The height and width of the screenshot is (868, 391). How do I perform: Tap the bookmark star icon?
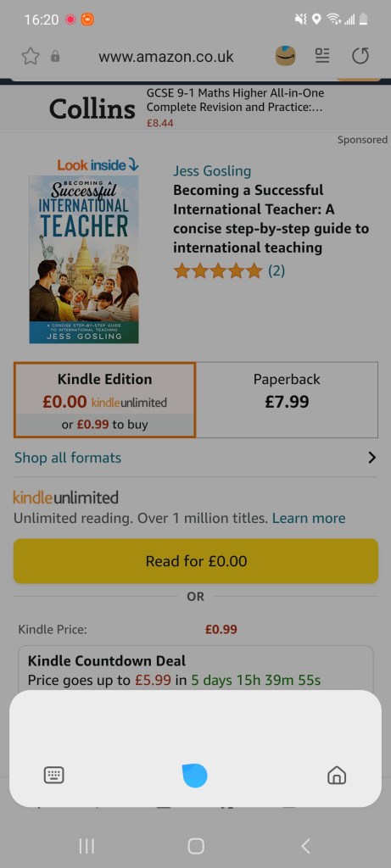[31, 56]
